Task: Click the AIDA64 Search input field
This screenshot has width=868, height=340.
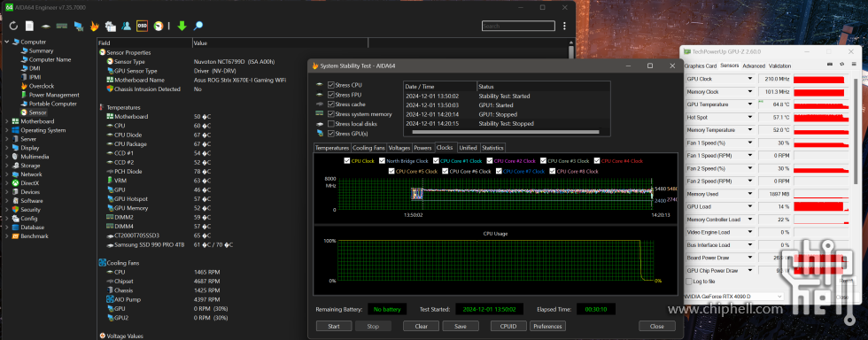Action: pyautogui.click(x=518, y=26)
